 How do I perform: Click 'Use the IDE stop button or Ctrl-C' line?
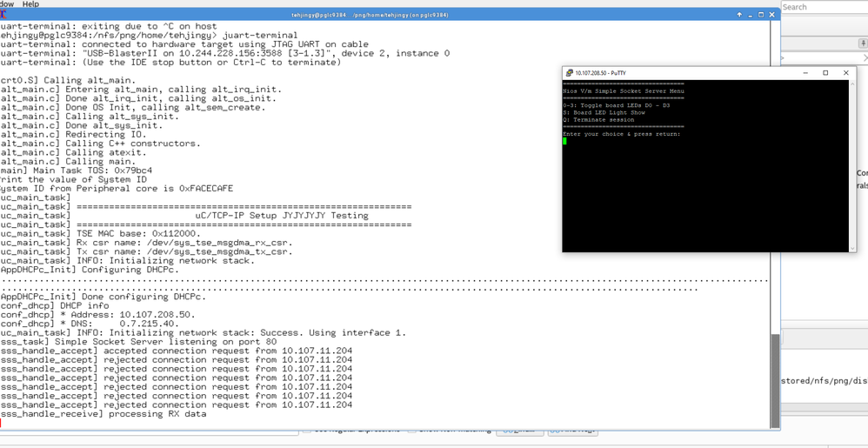[x=170, y=63]
